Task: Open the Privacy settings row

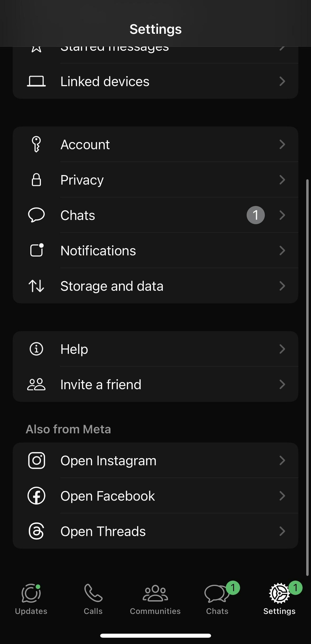Action: point(155,180)
